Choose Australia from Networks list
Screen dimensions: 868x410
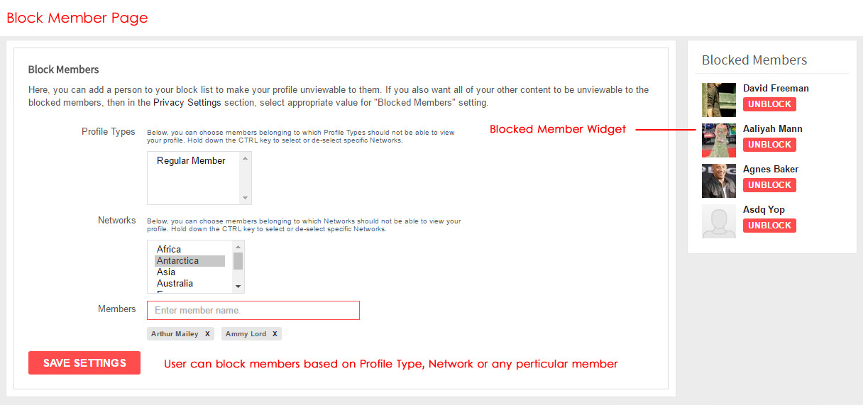pyautogui.click(x=175, y=284)
